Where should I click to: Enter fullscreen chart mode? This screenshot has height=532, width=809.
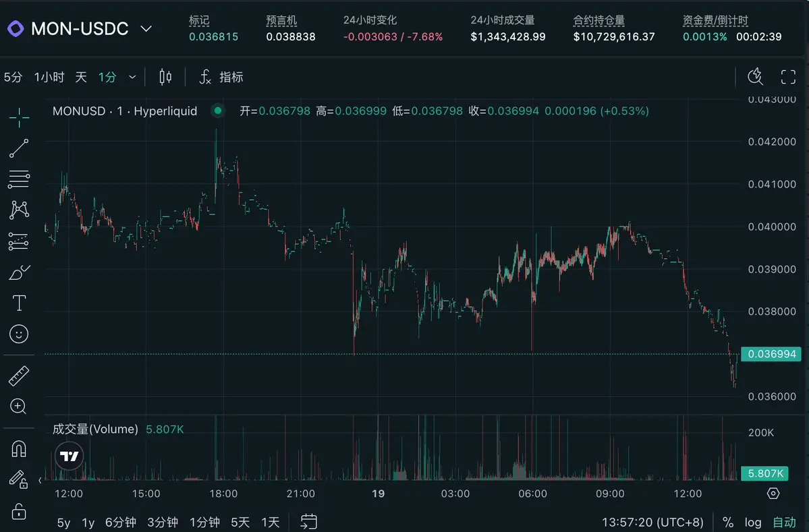[x=788, y=78]
